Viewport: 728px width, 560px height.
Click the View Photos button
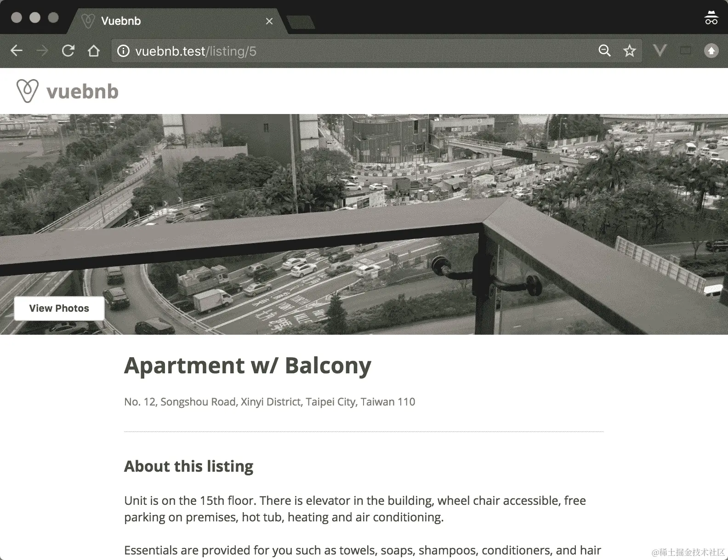[59, 308]
